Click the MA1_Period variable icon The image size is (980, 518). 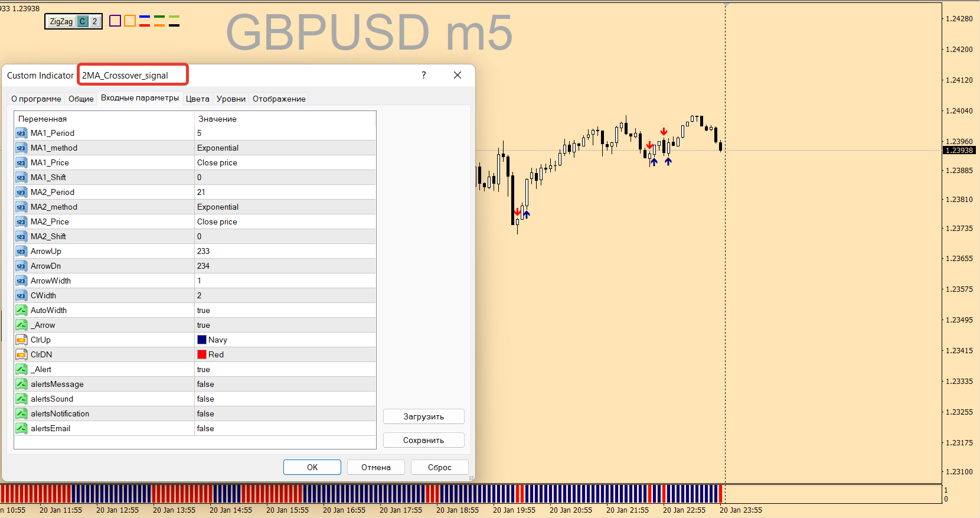point(21,133)
